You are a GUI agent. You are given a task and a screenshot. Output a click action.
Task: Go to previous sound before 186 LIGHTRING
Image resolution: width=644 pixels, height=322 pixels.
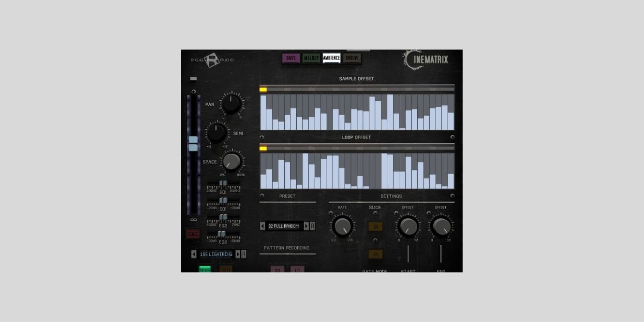194,254
